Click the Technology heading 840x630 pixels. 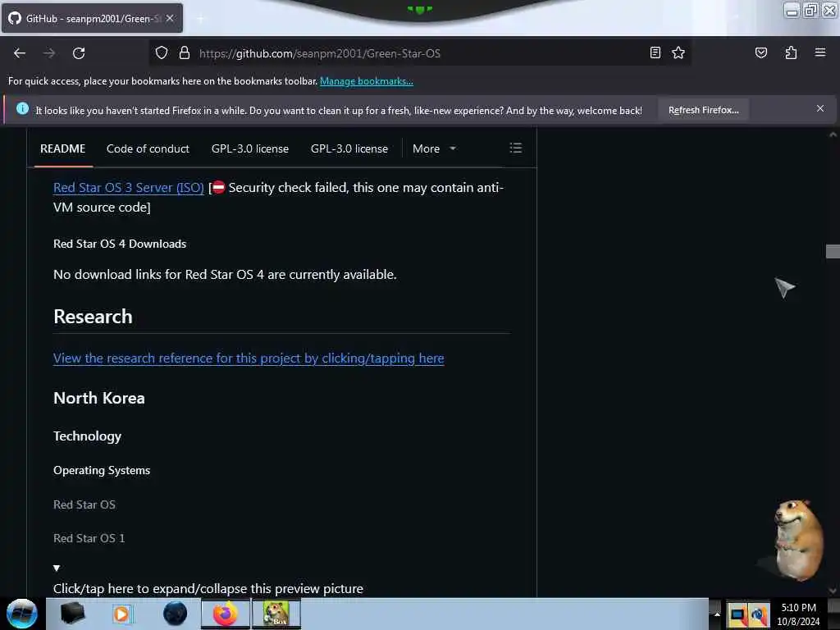coord(87,436)
